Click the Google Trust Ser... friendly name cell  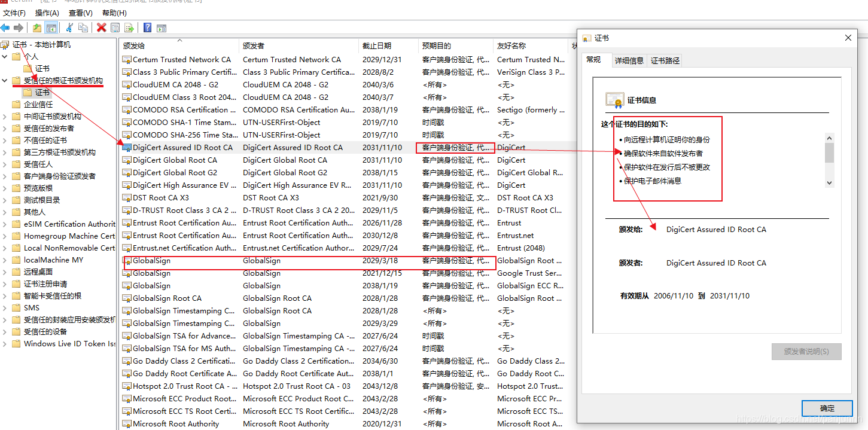click(x=529, y=273)
